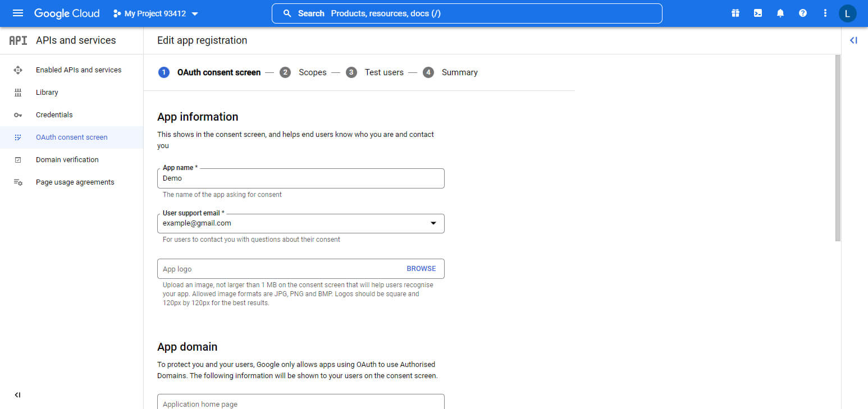The height and width of the screenshot is (409, 868).
Task: Open the My Project 93412 project picker
Action: 156,13
